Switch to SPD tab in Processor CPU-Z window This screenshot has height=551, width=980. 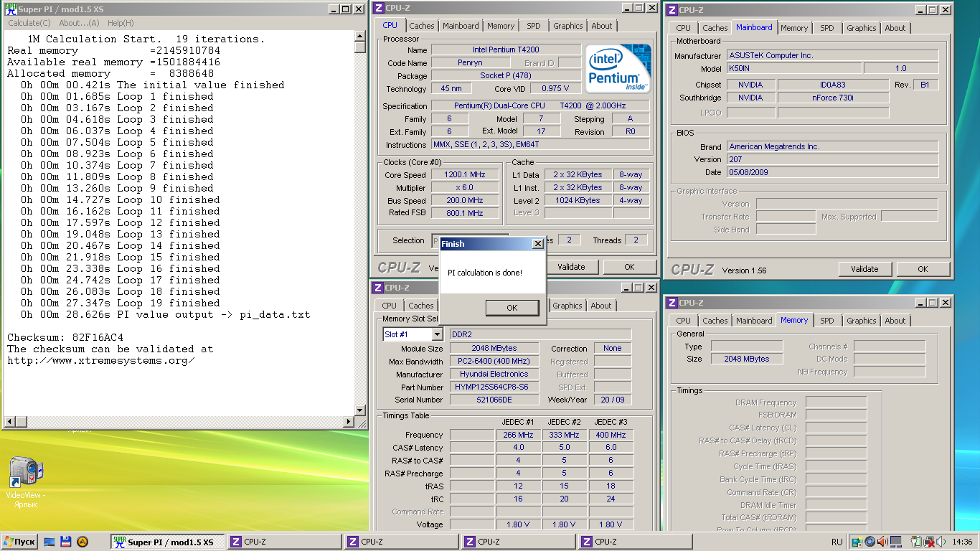pyautogui.click(x=534, y=26)
